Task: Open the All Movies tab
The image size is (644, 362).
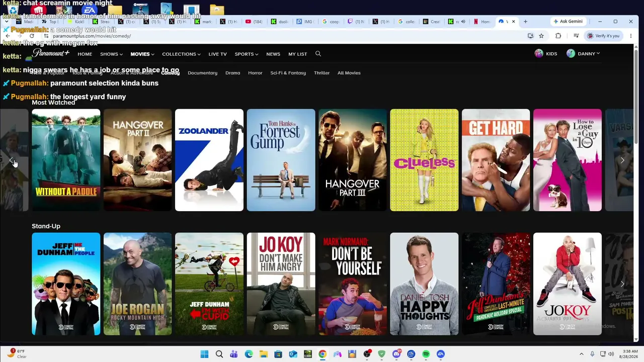Action: pos(349,73)
